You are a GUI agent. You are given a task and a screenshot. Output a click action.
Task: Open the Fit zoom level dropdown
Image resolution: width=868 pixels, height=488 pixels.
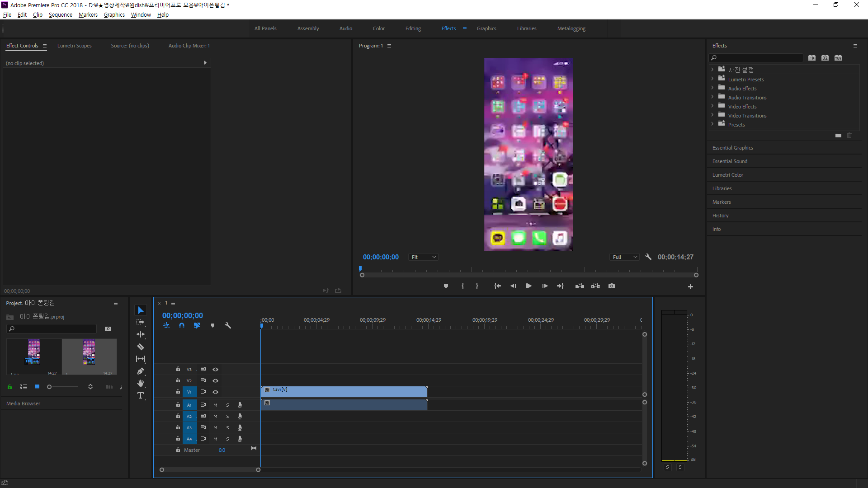pos(424,257)
